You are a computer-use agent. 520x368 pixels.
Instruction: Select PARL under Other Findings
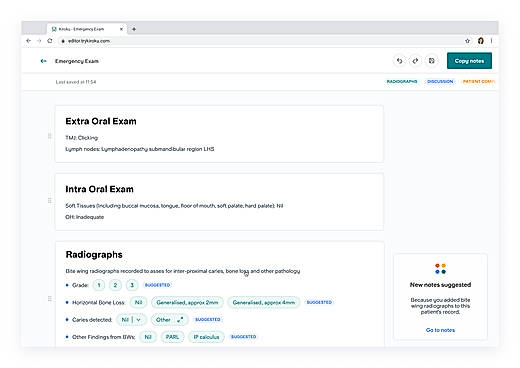point(172,337)
